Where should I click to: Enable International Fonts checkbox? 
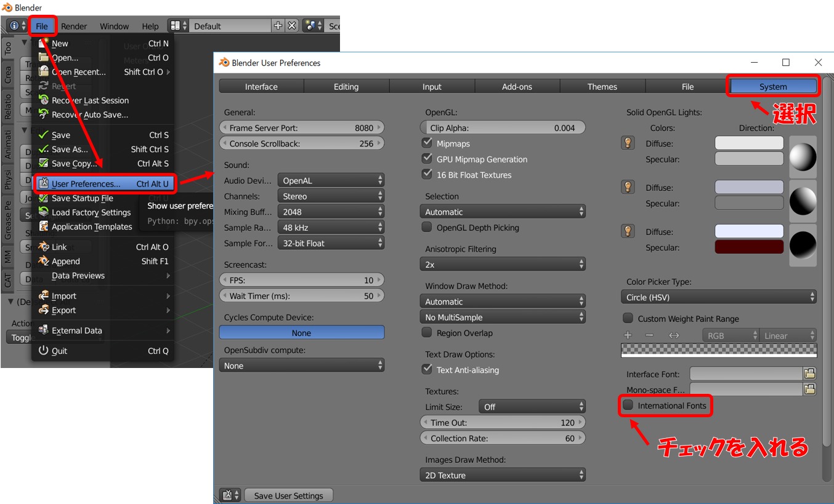coord(628,406)
